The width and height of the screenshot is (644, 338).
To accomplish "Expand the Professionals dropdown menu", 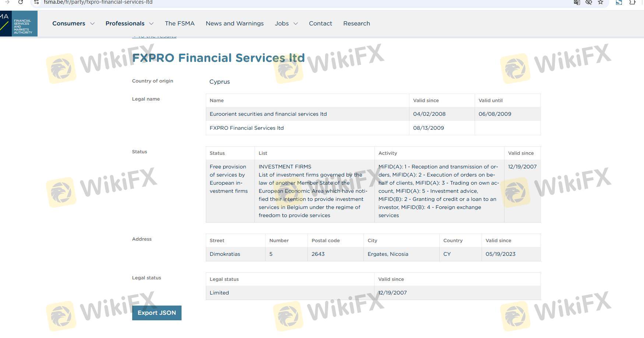I will pyautogui.click(x=129, y=24).
